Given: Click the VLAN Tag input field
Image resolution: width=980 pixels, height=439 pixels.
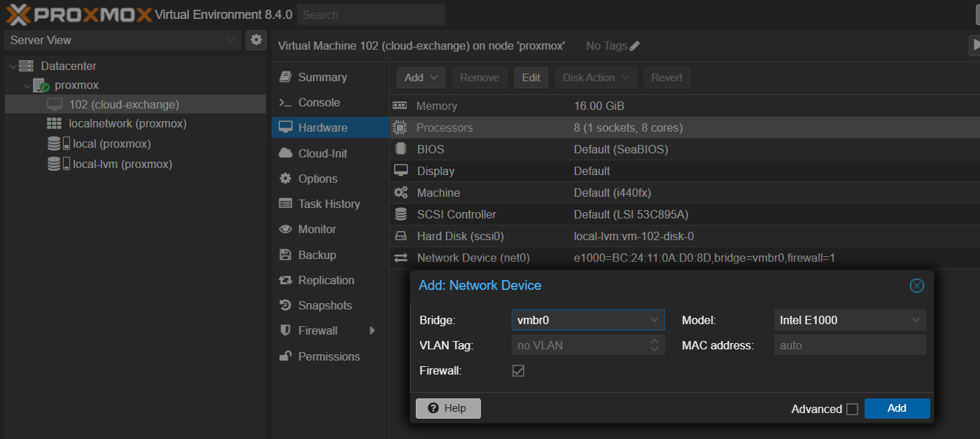Looking at the screenshot, I should click(x=578, y=345).
